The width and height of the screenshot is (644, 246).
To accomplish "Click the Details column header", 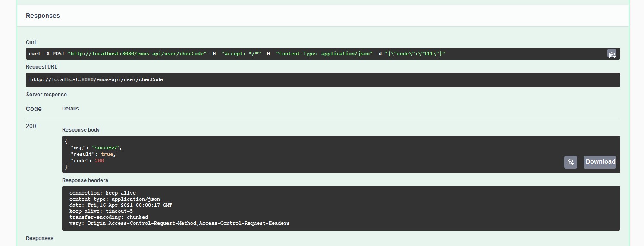I will pos(70,109).
